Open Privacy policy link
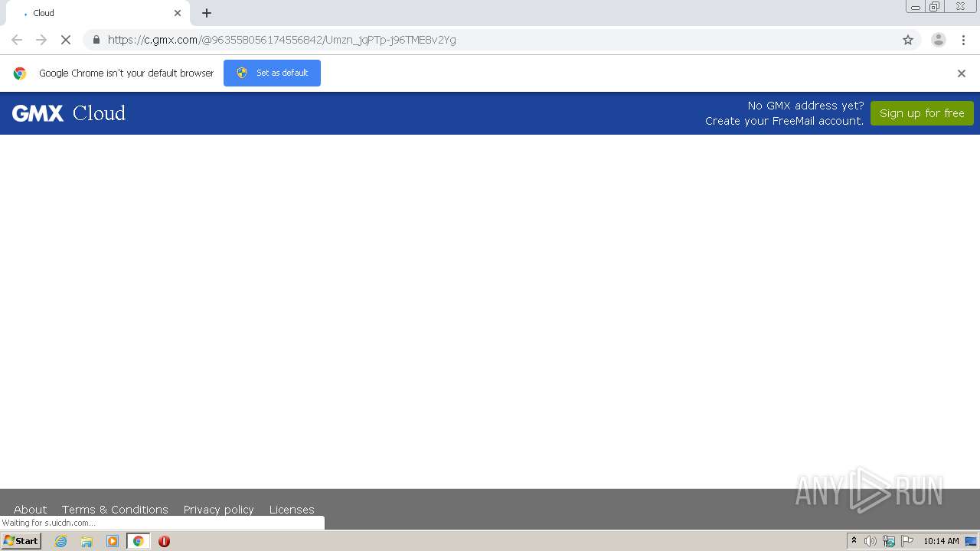Viewport: 980px width, 551px height. click(218, 510)
